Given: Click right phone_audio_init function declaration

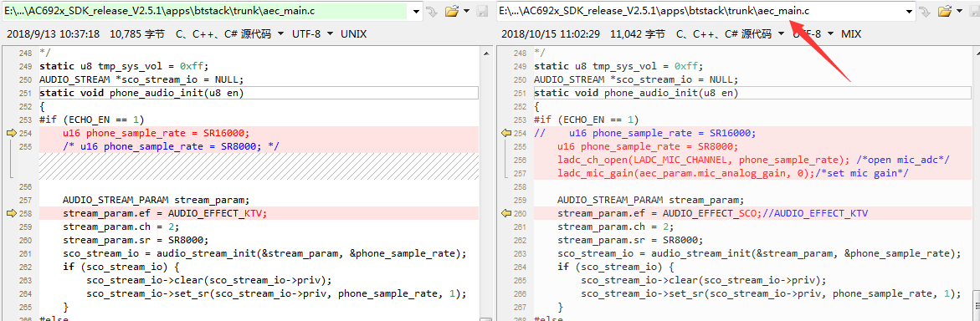Looking at the screenshot, I should pos(636,93).
